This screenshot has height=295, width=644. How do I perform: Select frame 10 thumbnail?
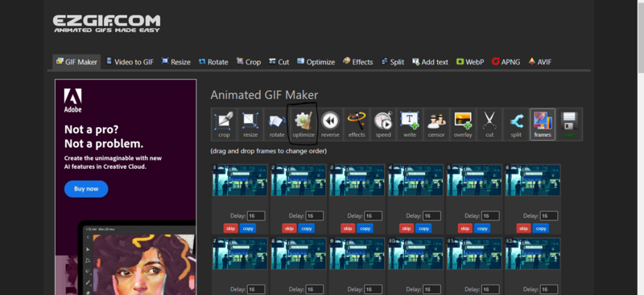tap(416, 254)
